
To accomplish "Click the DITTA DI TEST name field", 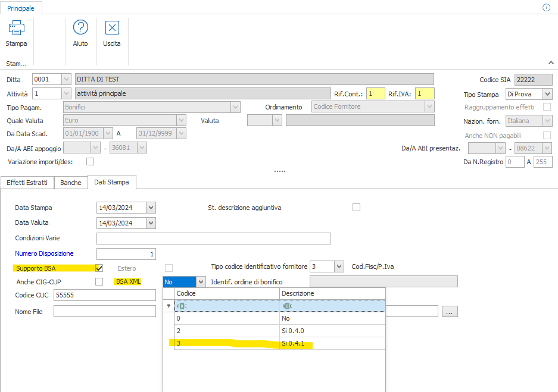I will 254,79.
